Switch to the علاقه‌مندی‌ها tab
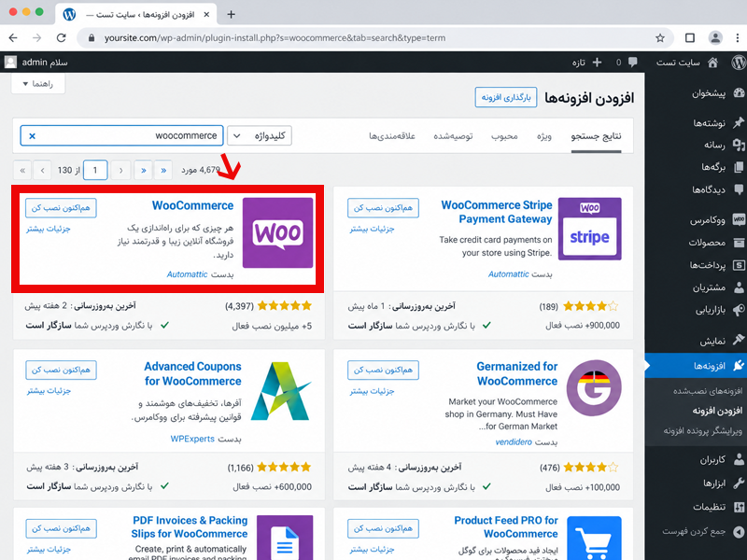This screenshot has width=747, height=560. click(x=392, y=136)
